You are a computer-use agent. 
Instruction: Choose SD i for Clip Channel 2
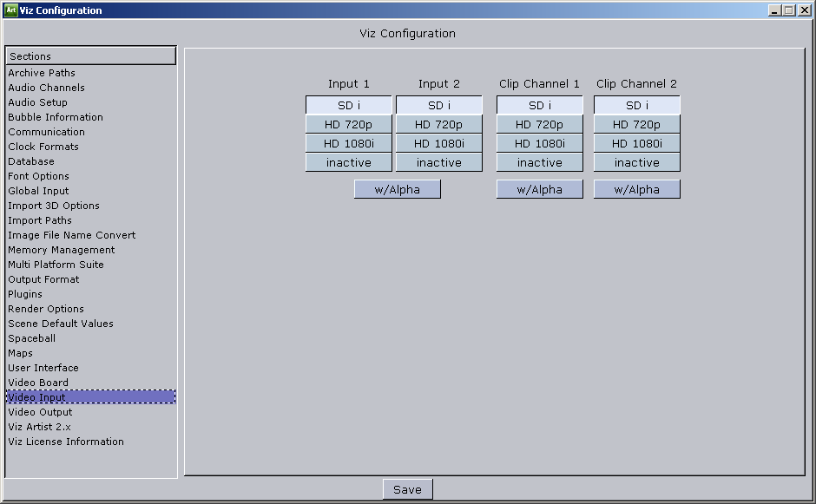[x=636, y=106]
